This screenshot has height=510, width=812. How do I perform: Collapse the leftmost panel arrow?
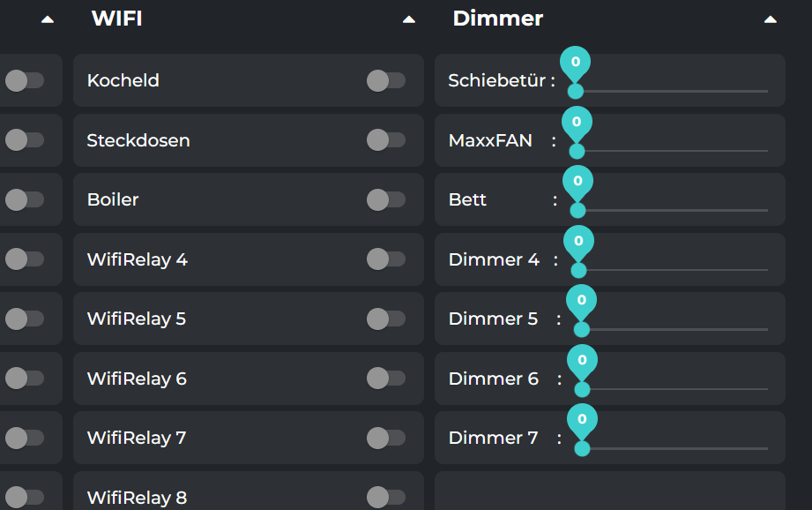point(48,19)
